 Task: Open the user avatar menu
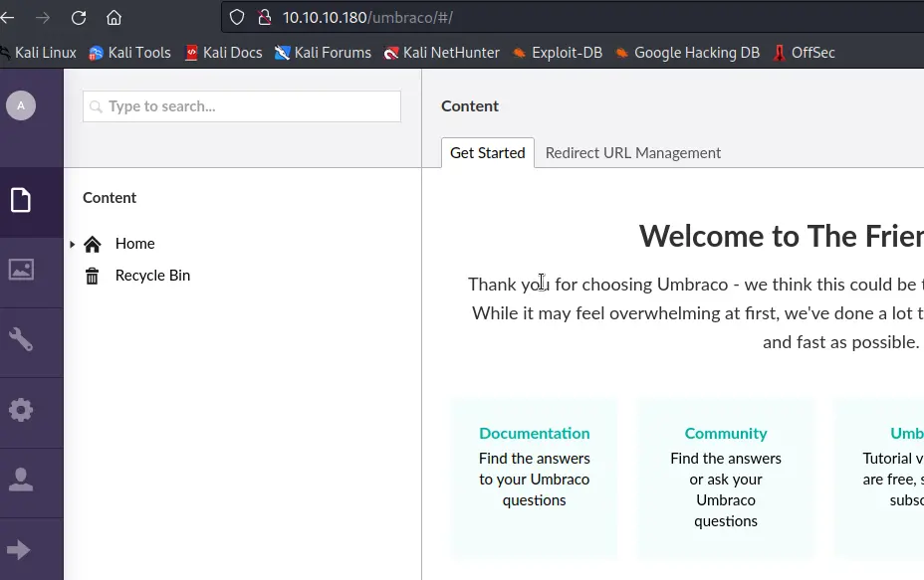coord(21,106)
